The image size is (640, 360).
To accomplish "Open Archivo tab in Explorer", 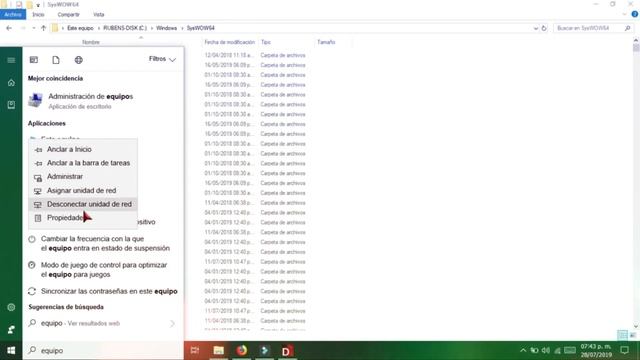I will pyautogui.click(x=13, y=14).
